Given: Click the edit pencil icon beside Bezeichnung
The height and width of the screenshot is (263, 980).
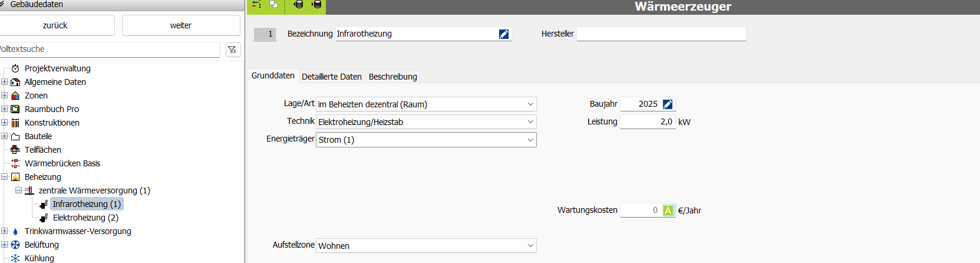Looking at the screenshot, I should click(x=504, y=34).
